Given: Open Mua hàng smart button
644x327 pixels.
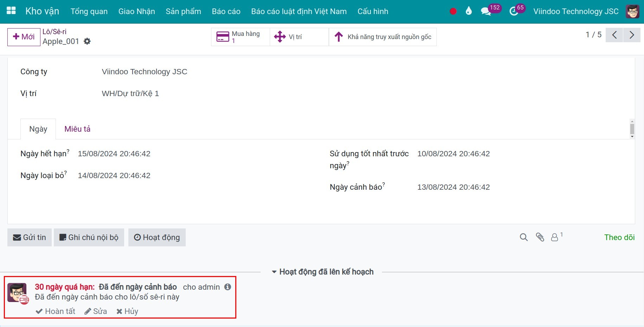Looking at the screenshot, I should (241, 37).
